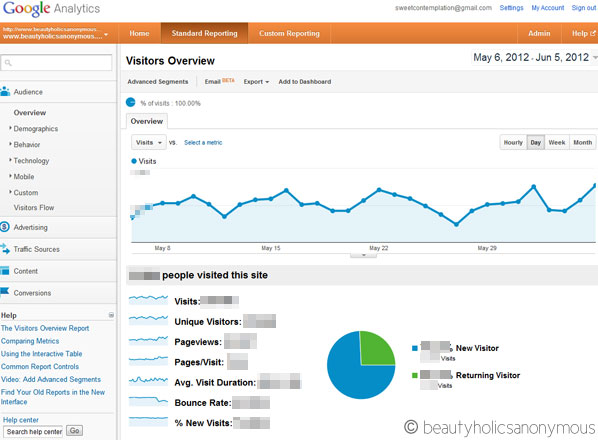Open the Settings link
Image resolution: width=598 pixels, height=440 pixels.
pyautogui.click(x=511, y=8)
